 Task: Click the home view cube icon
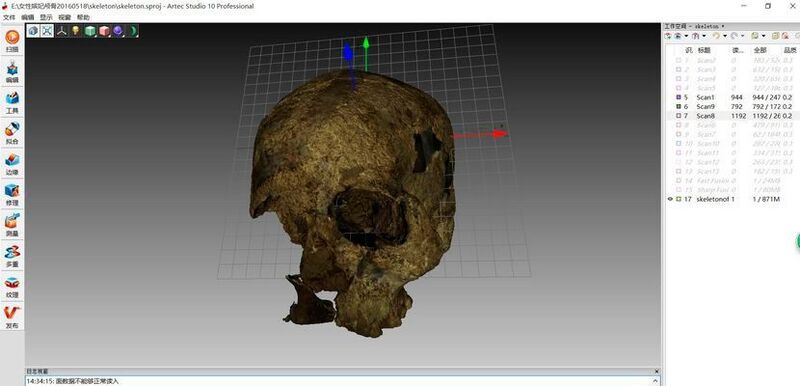click(x=33, y=31)
